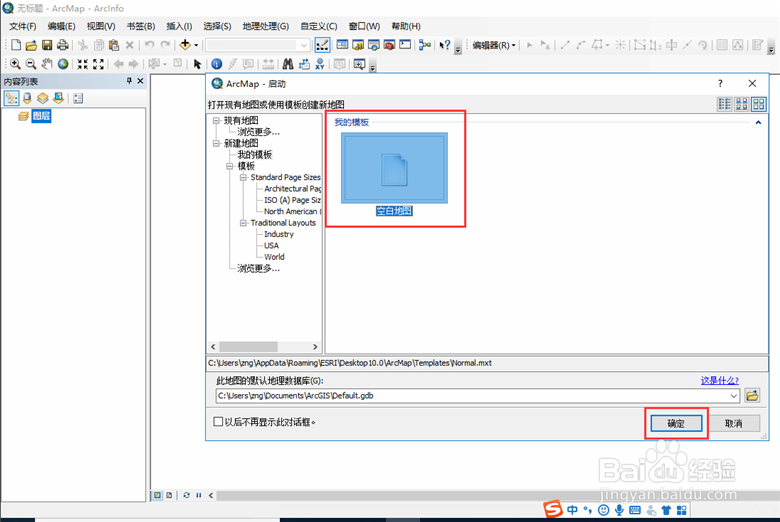Collapse the Traditional Layouts node

pos(243,223)
